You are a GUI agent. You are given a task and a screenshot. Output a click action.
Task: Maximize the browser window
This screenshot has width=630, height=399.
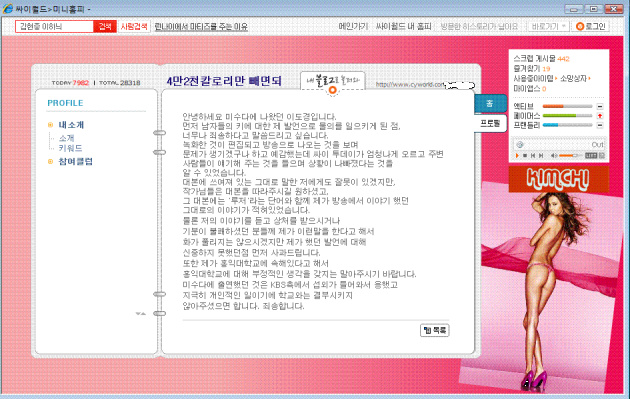tap(593, 8)
